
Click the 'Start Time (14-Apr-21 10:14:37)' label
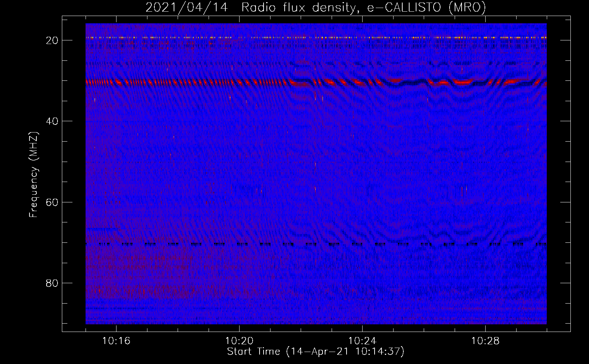click(x=316, y=352)
